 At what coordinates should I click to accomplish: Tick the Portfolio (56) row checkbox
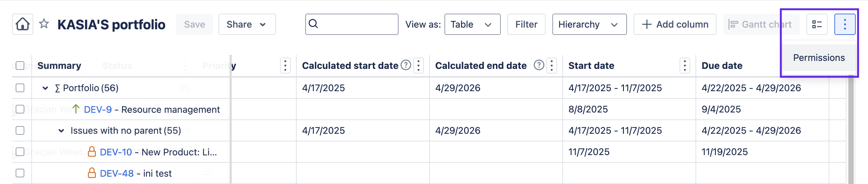coord(20,88)
